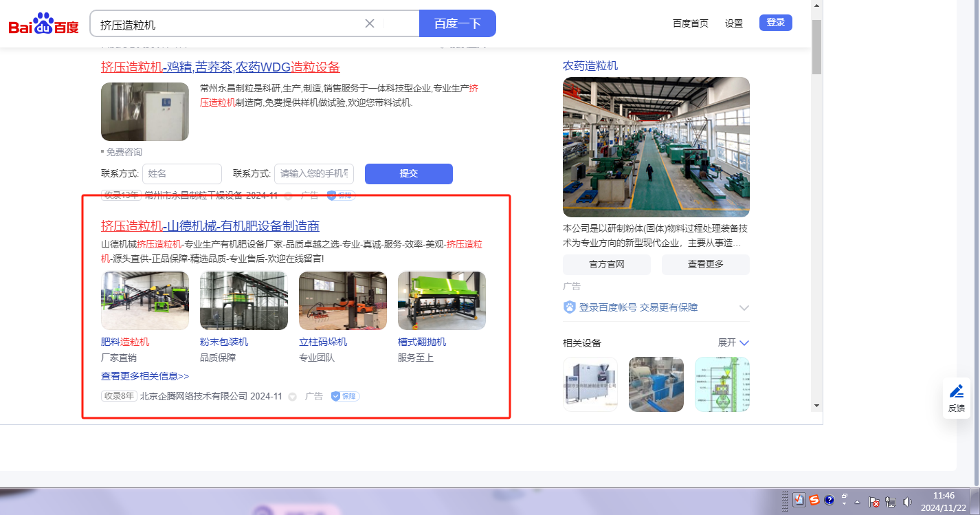
Task: Open 查看更多相关信息>> link
Action: click(x=145, y=376)
